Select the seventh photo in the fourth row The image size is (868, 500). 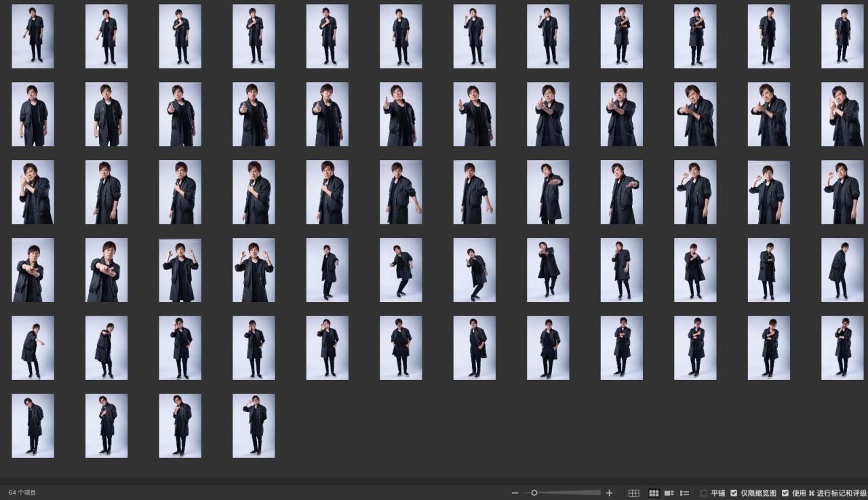click(474, 270)
